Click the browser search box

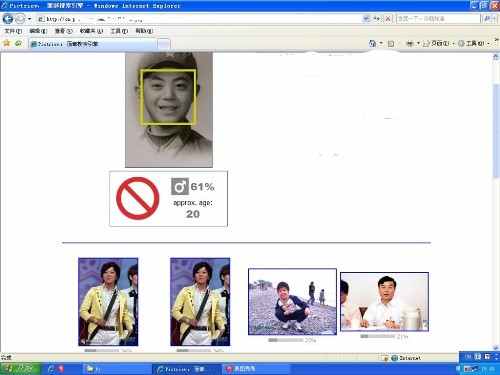pyautogui.click(x=438, y=19)
